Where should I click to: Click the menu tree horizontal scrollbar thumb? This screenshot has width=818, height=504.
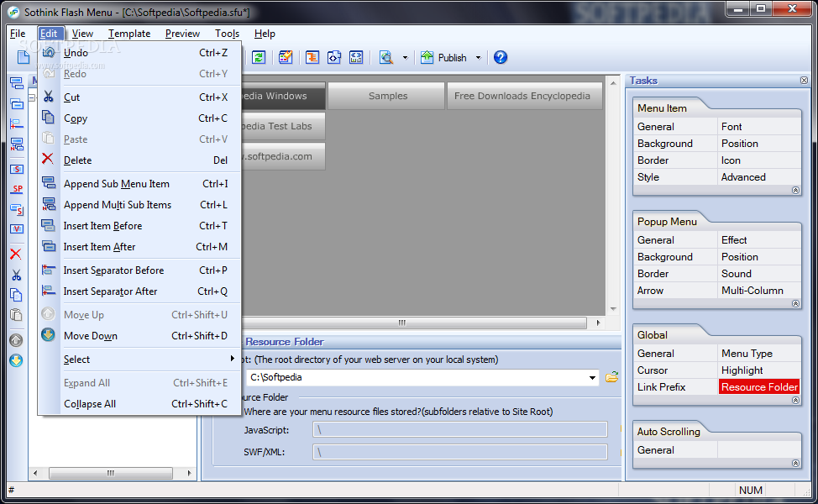(111, 473)
